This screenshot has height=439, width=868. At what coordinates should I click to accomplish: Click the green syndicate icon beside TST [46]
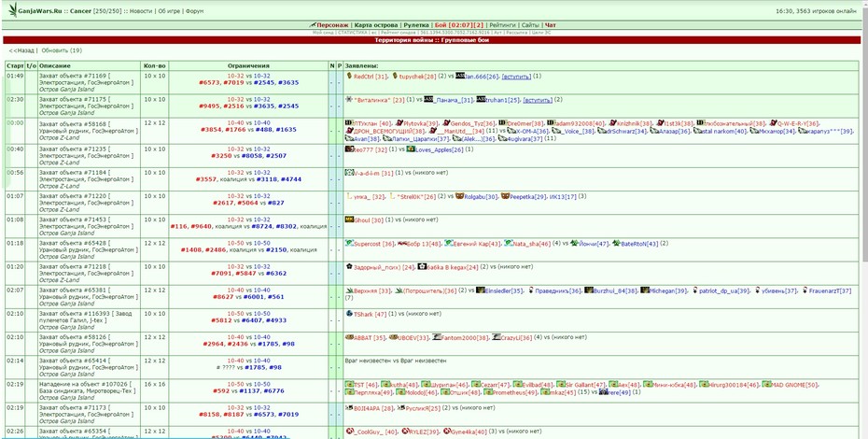point(349,384)
